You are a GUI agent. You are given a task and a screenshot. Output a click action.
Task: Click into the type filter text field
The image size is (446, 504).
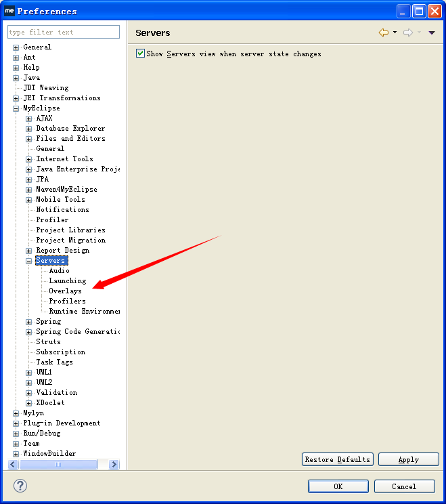[x=63, y=32]
